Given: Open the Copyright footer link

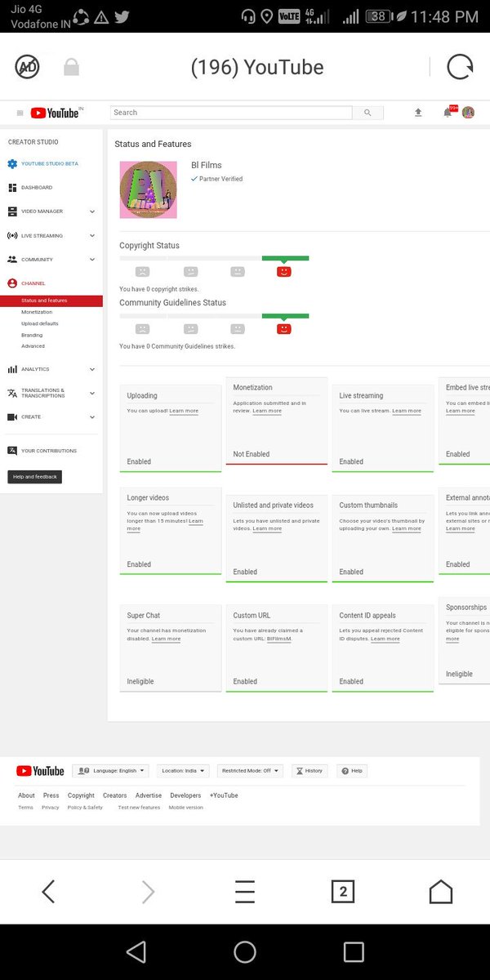Looking at the screenshot, I should 81,795.
